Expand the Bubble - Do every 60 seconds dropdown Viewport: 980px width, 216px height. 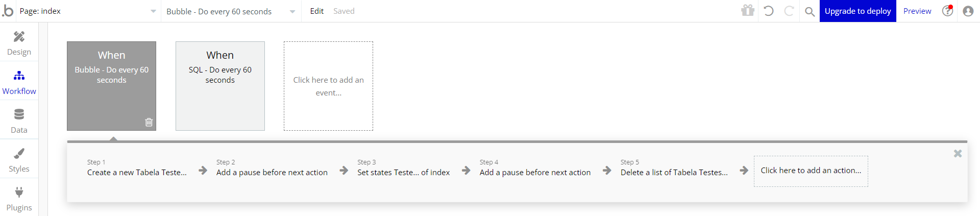(x=292, y=11)
